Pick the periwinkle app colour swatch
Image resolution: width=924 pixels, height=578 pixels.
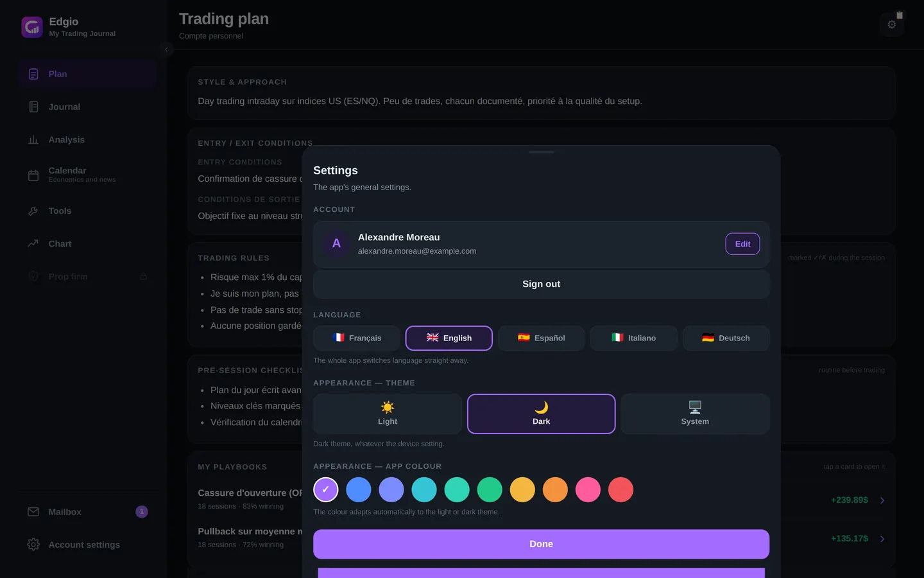[x=391, y=489]
